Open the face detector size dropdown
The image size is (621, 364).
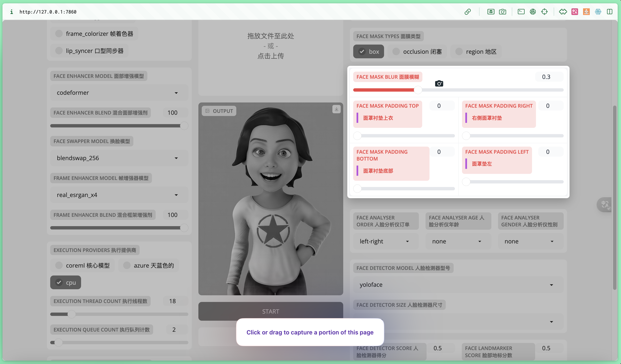[x=458, y=322]
